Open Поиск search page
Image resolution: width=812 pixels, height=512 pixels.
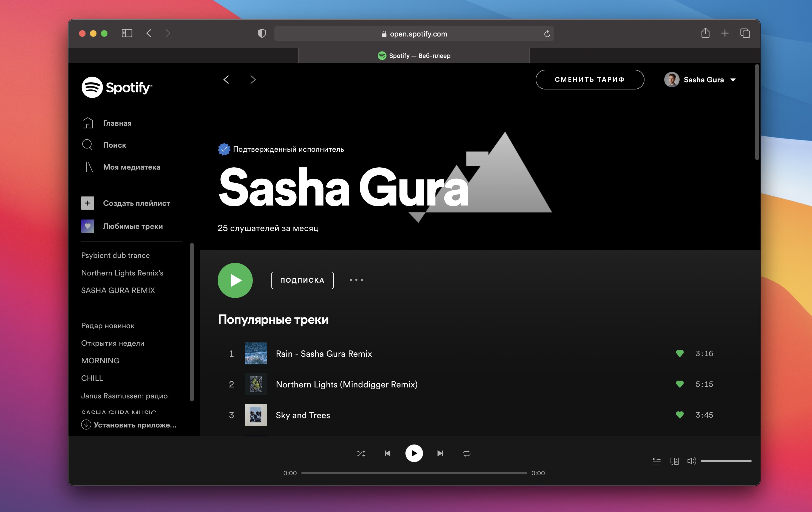[x=104, y=145]
